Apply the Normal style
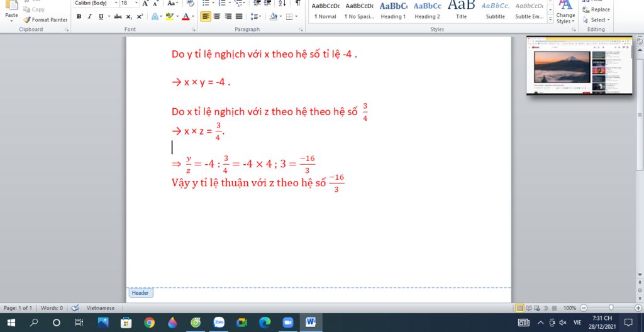Screen dimensions: 644x332 pyautogui.click(x=325, y=11)
